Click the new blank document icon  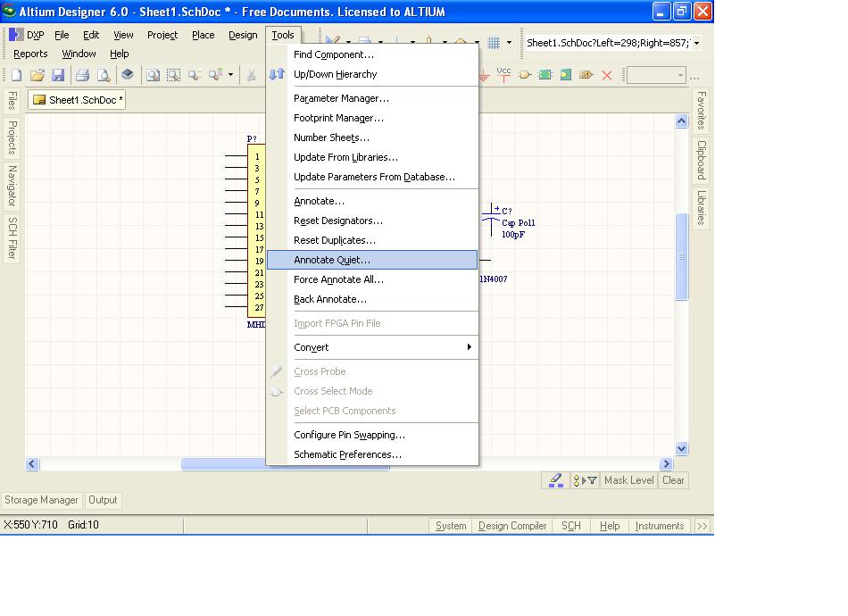tap(16, 76)
